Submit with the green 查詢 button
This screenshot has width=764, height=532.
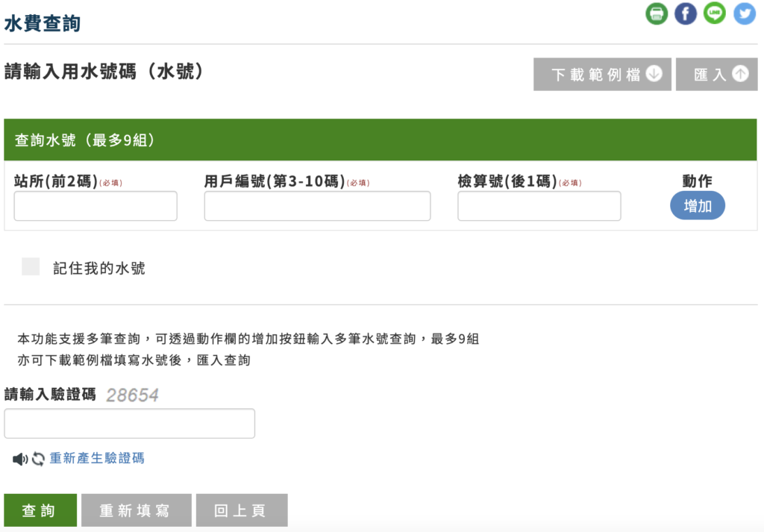coord(40,510)
